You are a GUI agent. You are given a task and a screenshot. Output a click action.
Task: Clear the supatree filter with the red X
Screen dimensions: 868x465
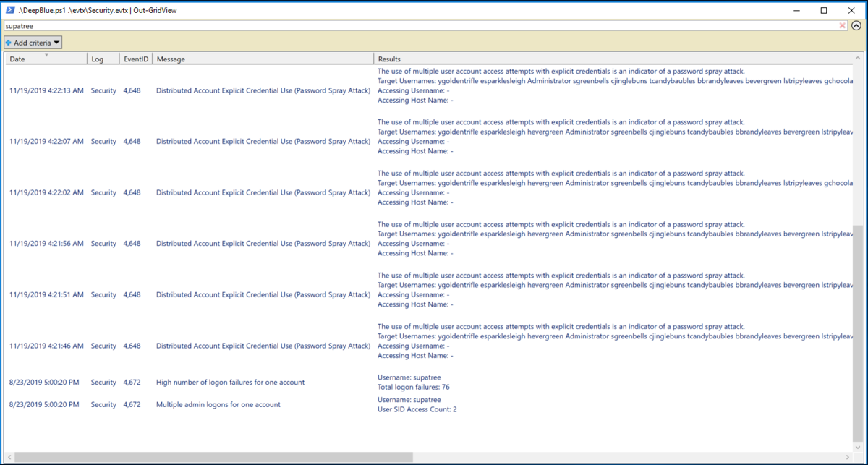(842, 25)
